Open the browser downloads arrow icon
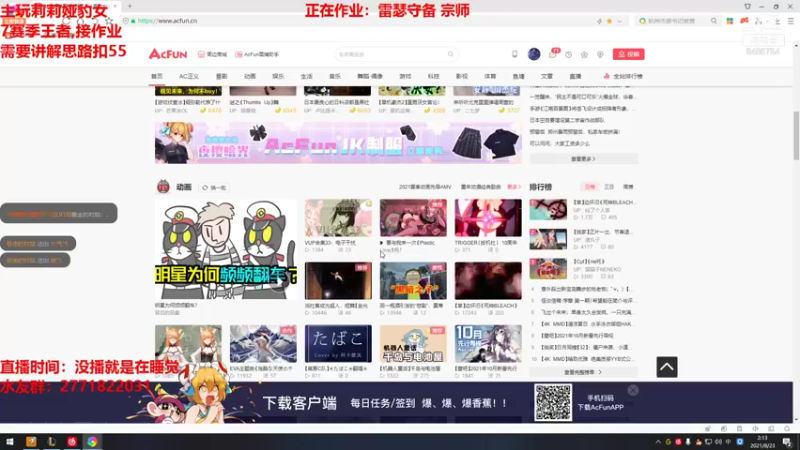800x450 pixels. tap(777, 21)
